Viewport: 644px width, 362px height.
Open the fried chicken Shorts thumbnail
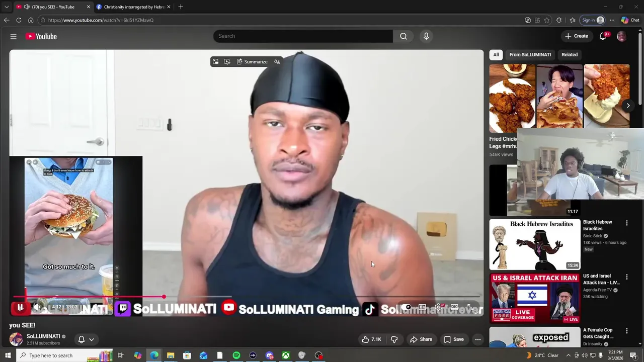[512, 98]
